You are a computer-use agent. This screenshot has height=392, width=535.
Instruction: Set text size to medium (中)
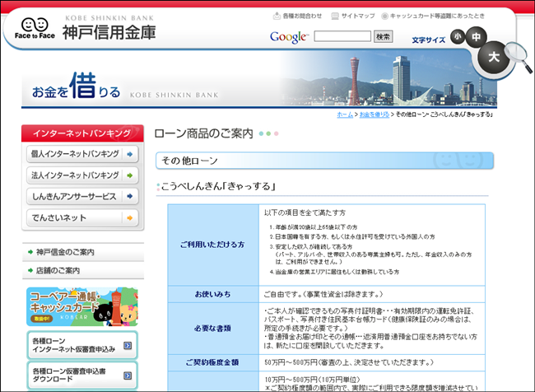476,36
